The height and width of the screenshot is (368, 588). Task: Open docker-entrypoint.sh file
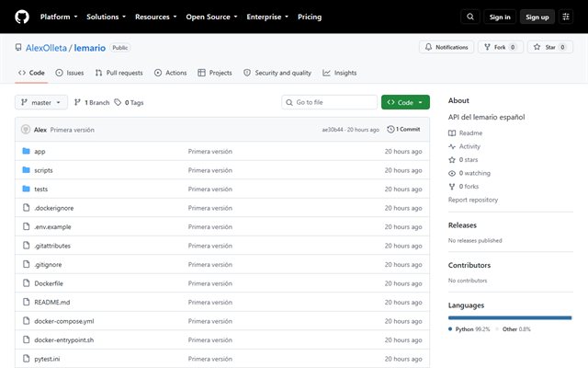tap(63, 339)
